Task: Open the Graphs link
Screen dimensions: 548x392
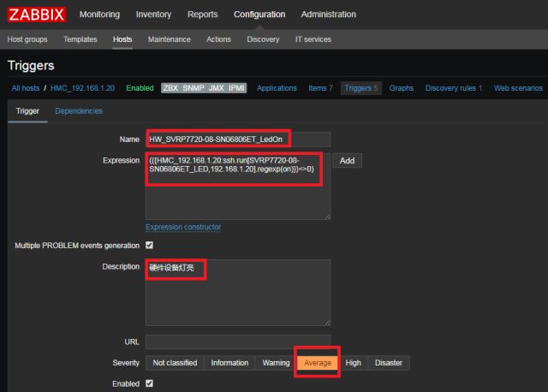Action: tap(402, 88)
